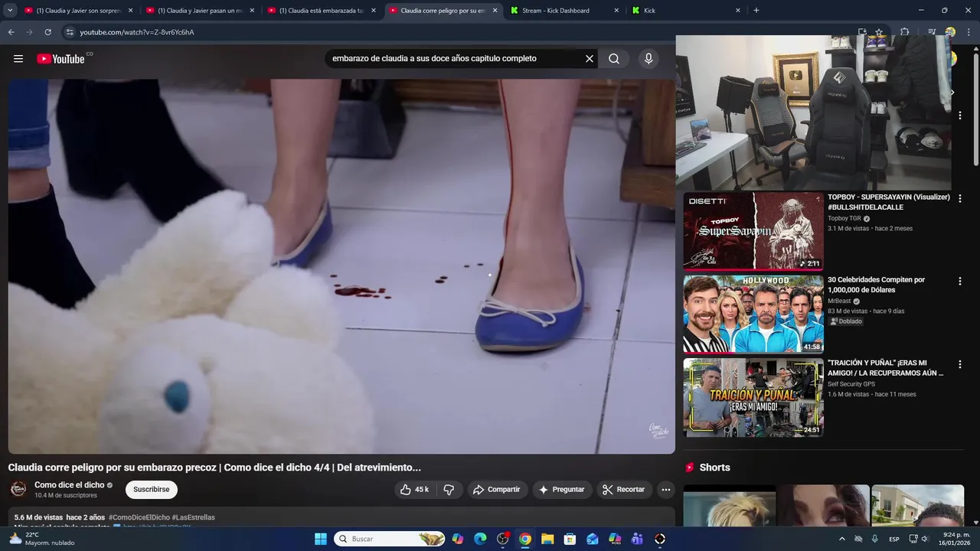Close the Kick Dashboard tab
This screenshot has width=980, height=551.
pyautogui.click(x=616, y=11)
